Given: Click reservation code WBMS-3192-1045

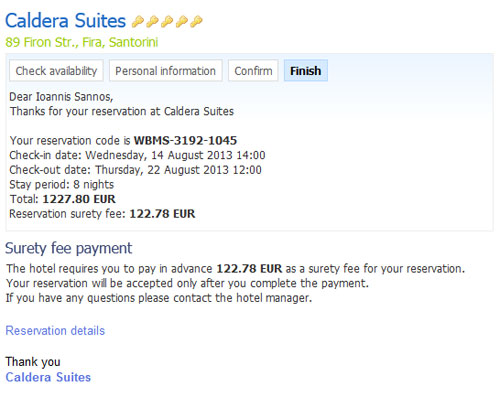Looking at the screenshot, I should (x=185, y=140).
